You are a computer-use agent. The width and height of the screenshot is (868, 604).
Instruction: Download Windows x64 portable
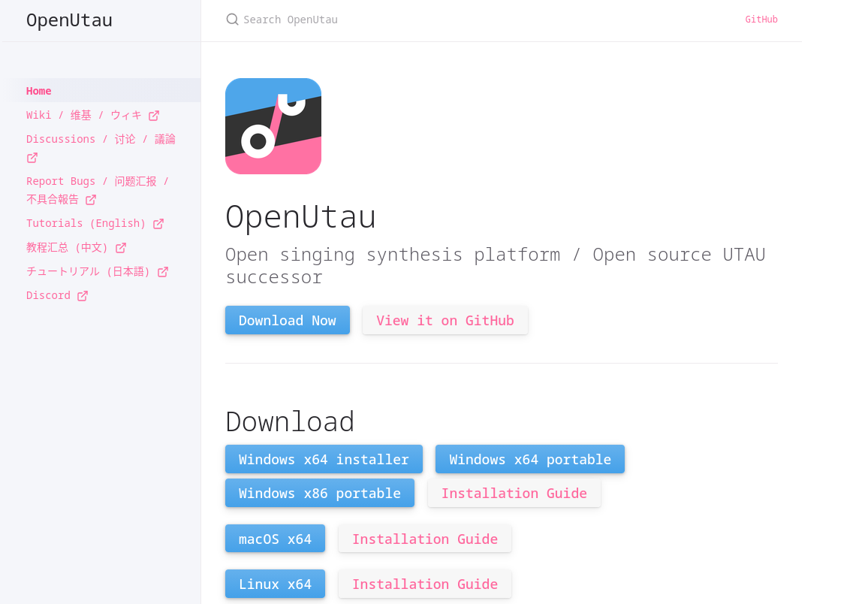click(530, 459)
